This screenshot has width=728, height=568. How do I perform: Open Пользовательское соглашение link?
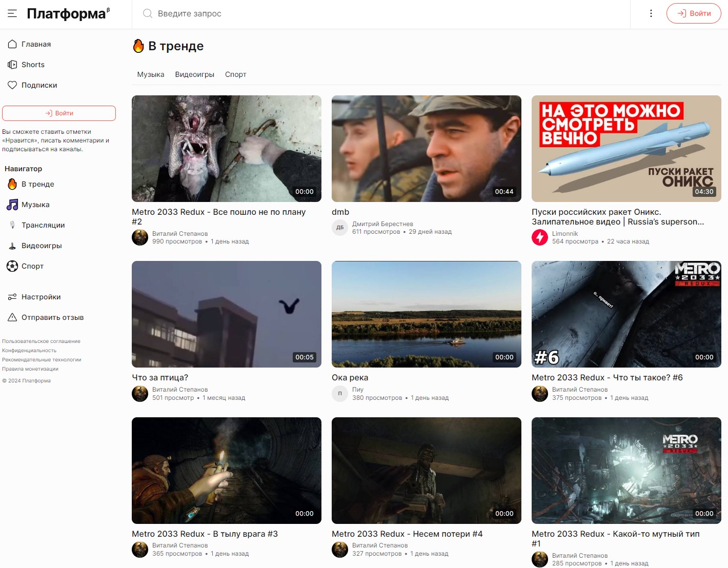pyautogui.click(x=41, y=341)
